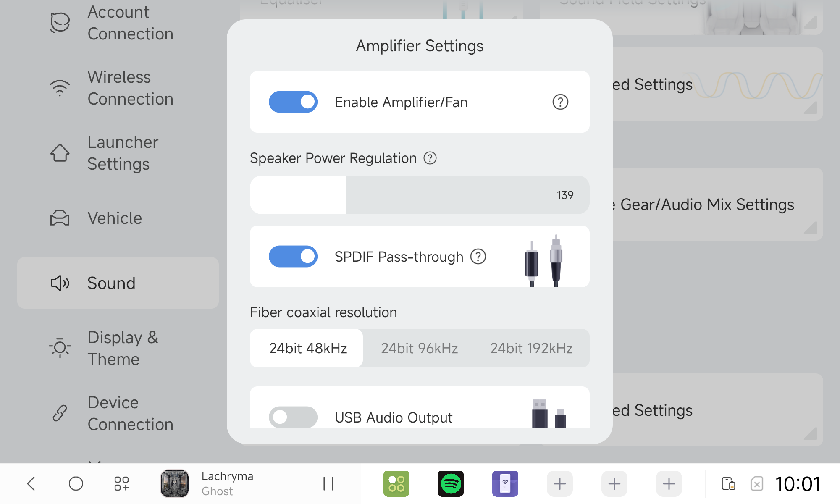Adjust the Speaker Power Regulation slider

click(x=420, y=195)
